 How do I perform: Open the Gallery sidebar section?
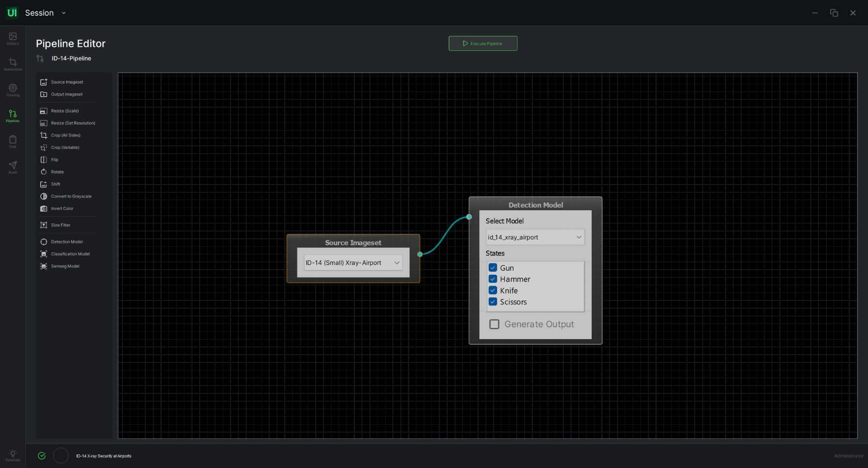coord(13,38)
